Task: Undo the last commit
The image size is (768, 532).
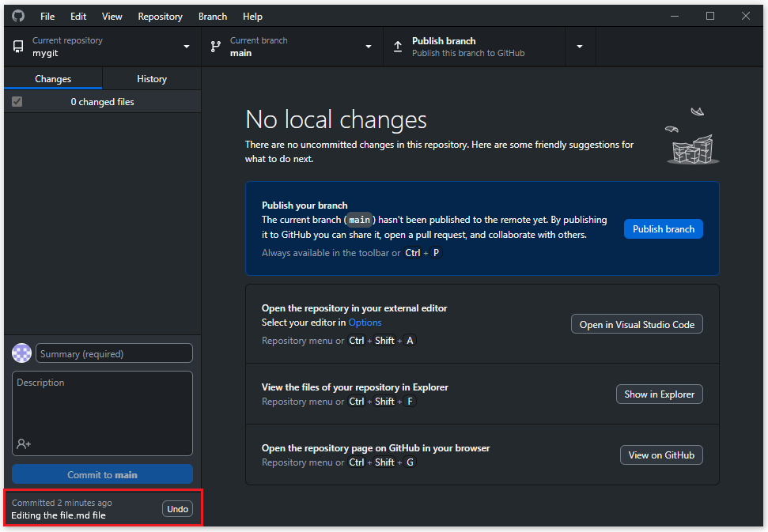Action: click(x=178, y=509)
